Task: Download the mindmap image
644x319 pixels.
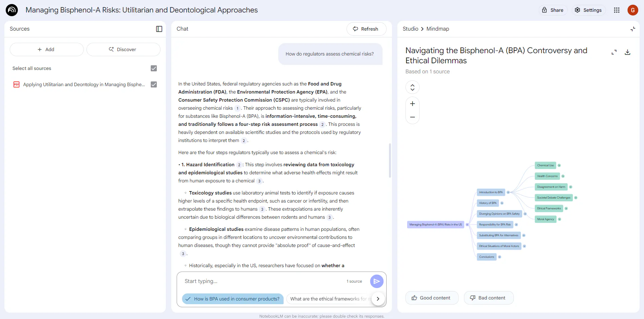Action: (x=627, y=52)
